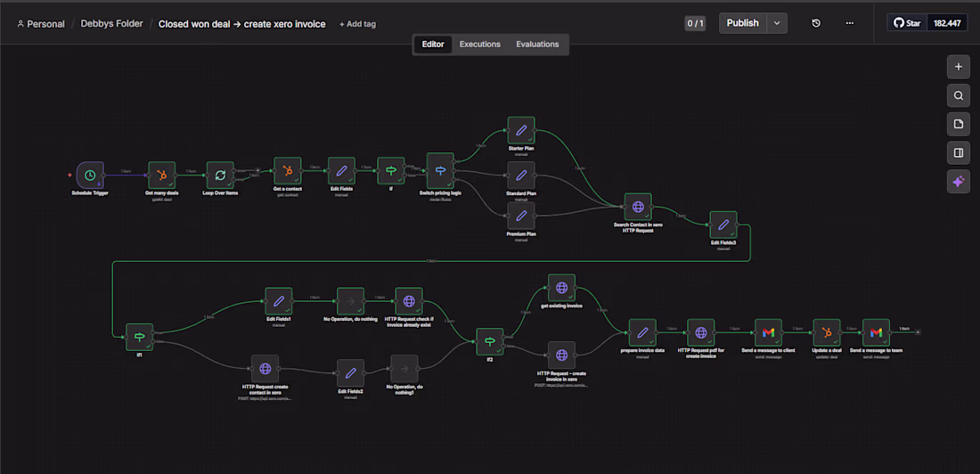
Task: Select the Premium Plan node
Action: click(x=520, y=216)
